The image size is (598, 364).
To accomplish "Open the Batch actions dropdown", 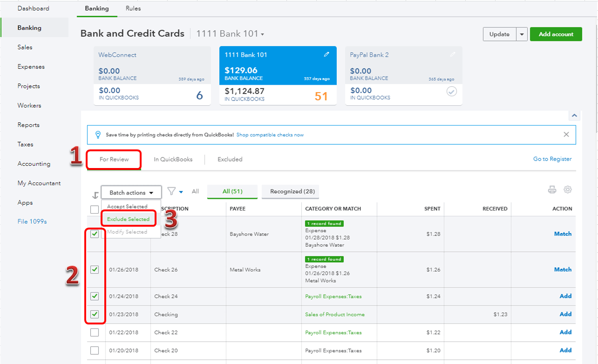I will [131, 192].
